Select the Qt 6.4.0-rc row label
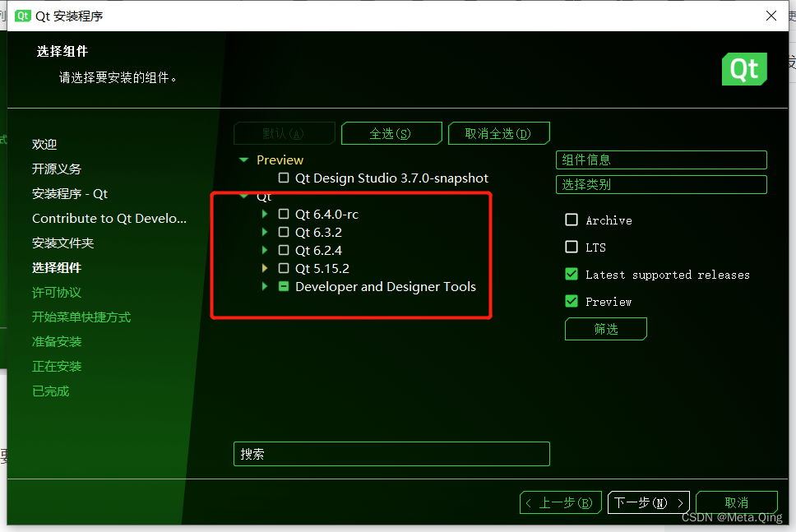This screenshot has width=796, height=532. pyautogui.click(x=326, y=215)
